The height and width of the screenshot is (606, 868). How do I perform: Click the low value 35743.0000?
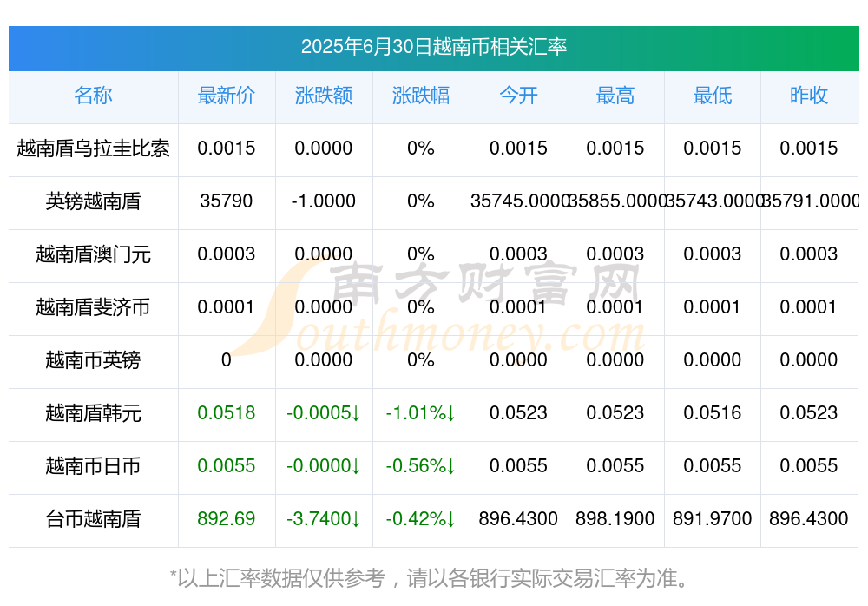[713, 201]
